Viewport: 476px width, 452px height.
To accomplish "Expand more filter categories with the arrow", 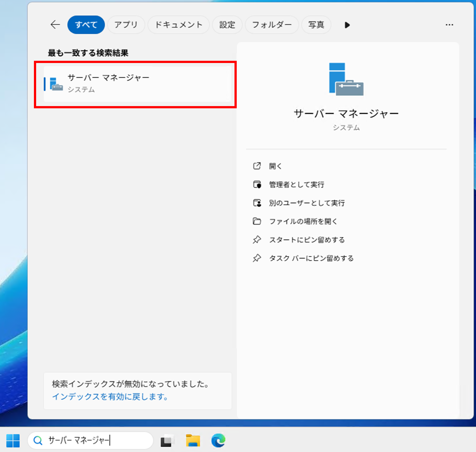I will pos(347,25).
